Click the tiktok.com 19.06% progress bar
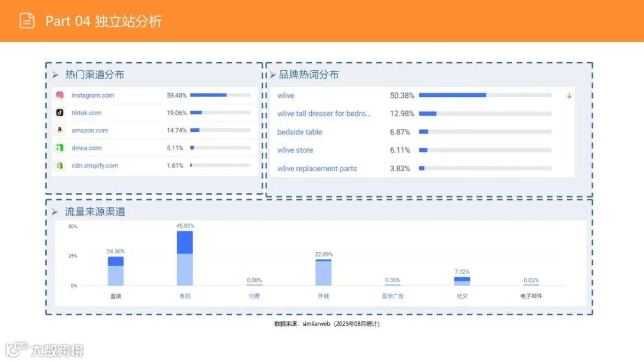The height and width of the screenshot is (362, 644). pyautogui.click(x=220, y=113)
